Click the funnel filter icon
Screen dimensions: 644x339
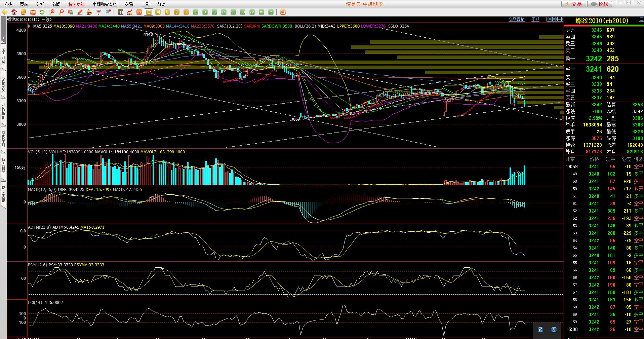(x=98, y=12)
